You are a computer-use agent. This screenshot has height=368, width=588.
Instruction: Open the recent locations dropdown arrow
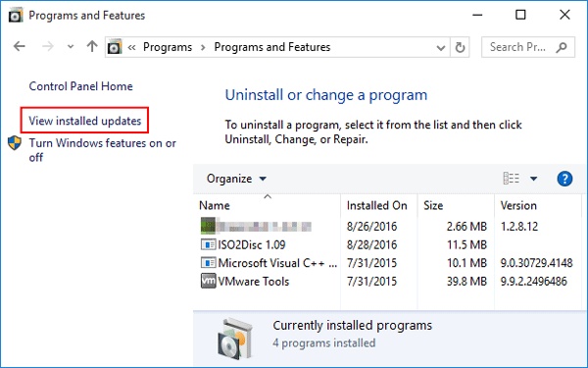(71, 47)
